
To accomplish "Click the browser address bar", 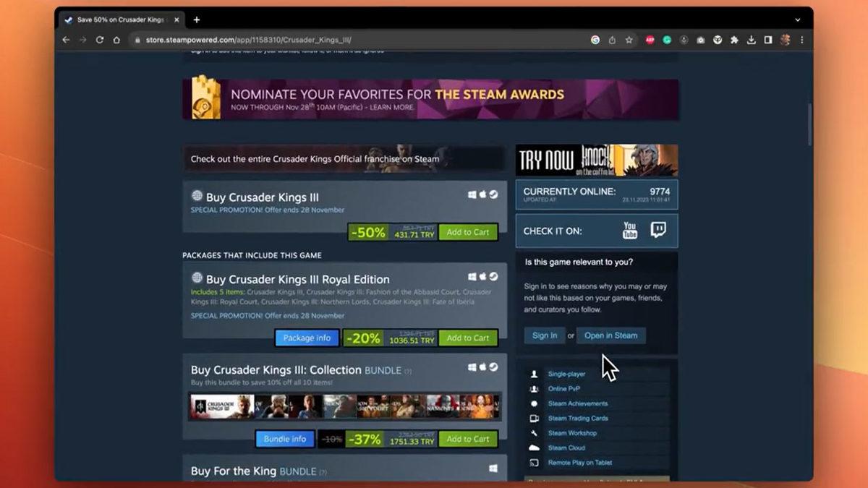I will click(x=289, y=40).
